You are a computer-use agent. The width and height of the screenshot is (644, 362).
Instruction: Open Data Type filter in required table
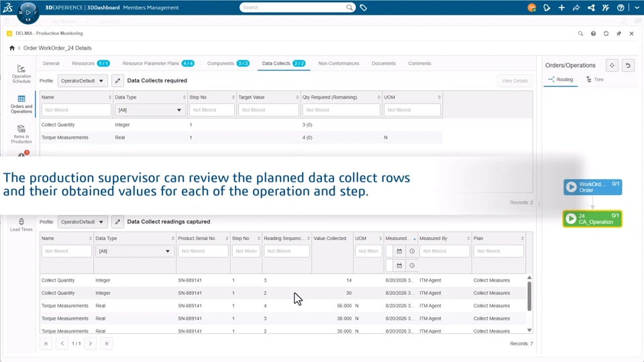pos(150,110)
